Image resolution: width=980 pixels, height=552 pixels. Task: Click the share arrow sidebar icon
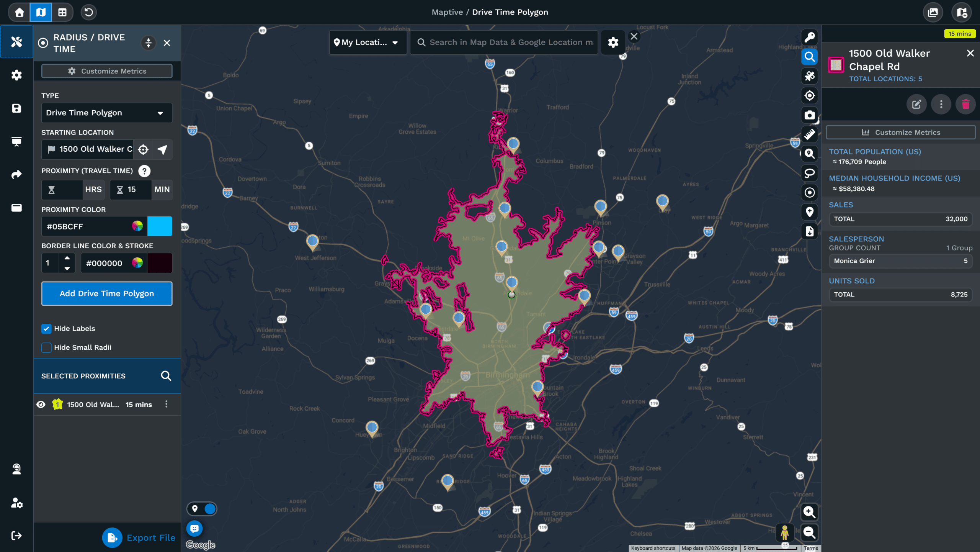(x=16, y=175)
